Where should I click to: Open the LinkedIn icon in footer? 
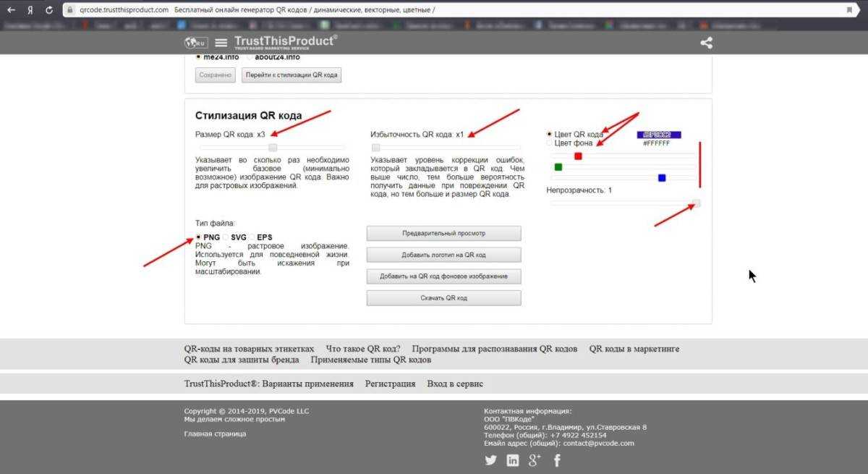tap(513, 460)
